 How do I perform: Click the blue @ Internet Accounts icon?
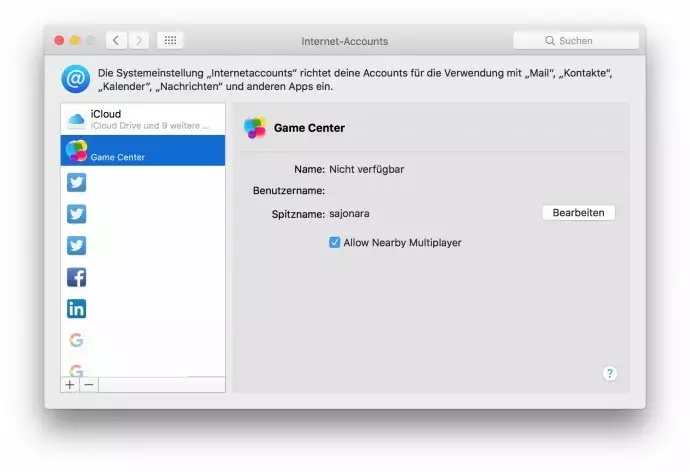[75, 79]
